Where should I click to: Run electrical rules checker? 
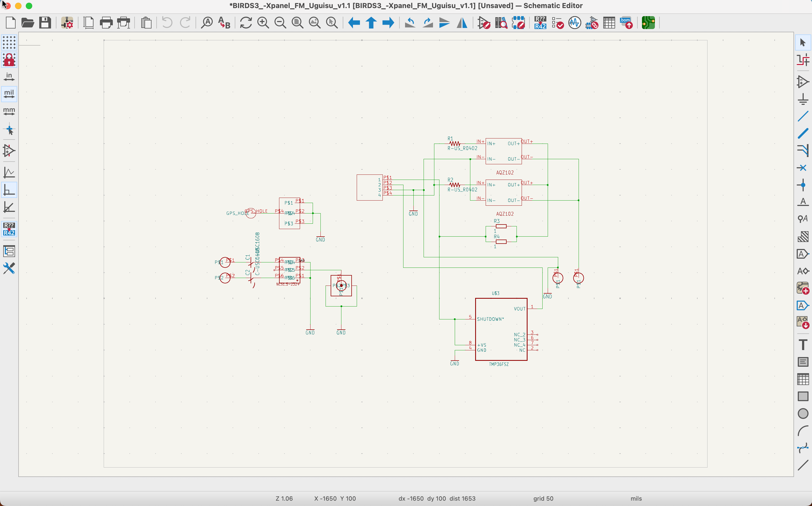[x=558, y=23]
